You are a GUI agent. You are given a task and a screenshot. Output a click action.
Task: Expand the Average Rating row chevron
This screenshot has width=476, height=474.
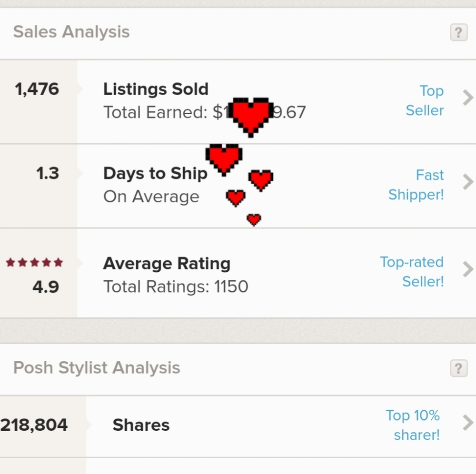468,269
